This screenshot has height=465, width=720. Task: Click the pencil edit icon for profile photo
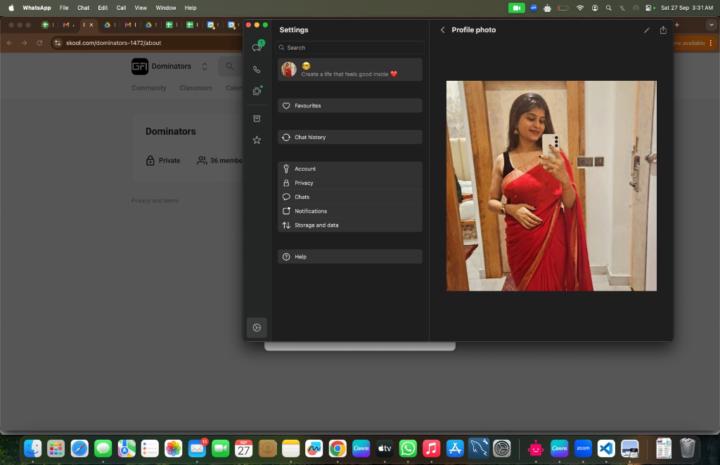coord(646,30)
